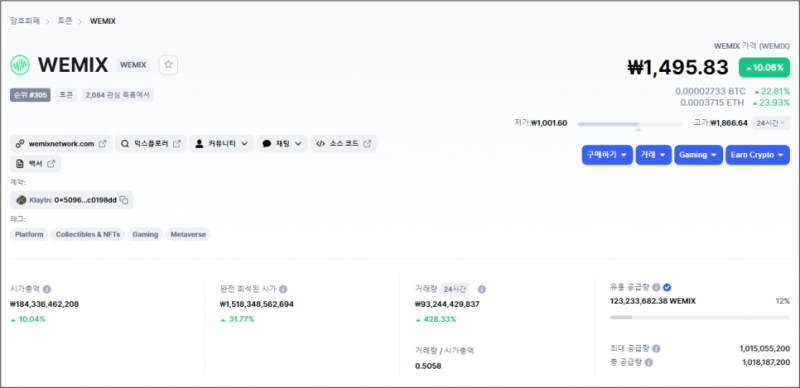Viewport: 800px width, 388px height.
Task: Select the Platform tag
Action: click(29, 234)
